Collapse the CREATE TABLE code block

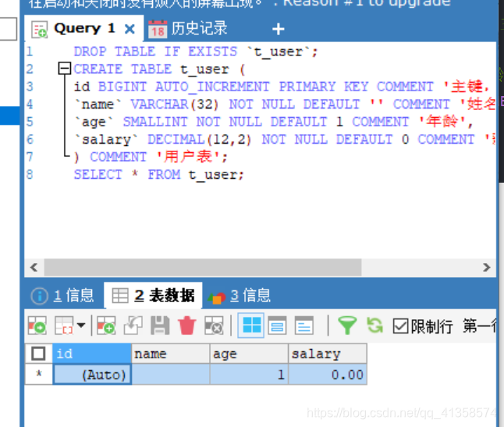64,69
